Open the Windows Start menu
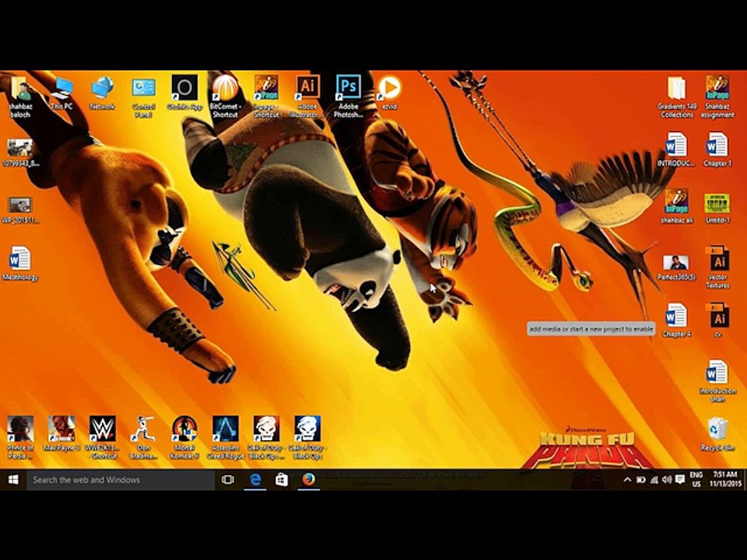The image size is (747, 560). 13,480
